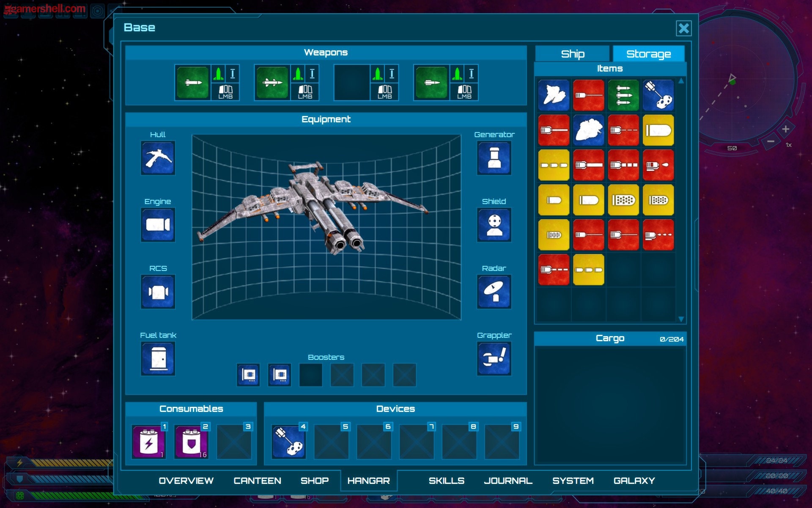This screenshot has width=812, height=508.
Task: Click the Grappler equipment icon
Action: 494,359
